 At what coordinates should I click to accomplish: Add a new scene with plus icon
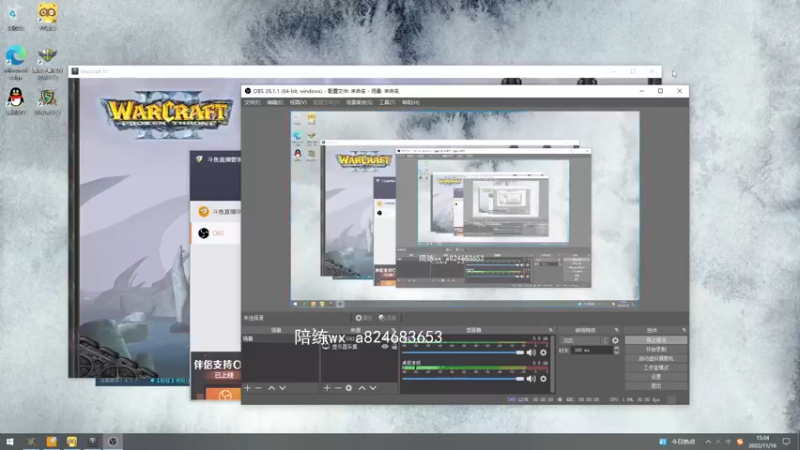247,388
